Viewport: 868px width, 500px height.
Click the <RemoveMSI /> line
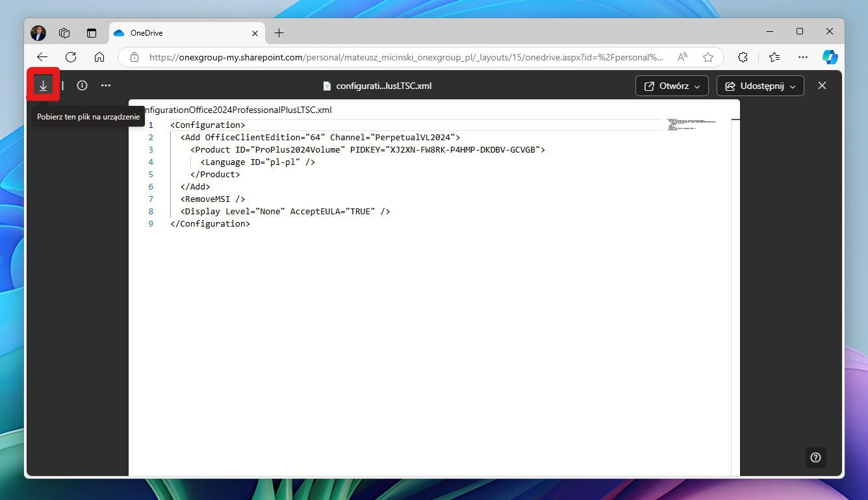[212, 199]
